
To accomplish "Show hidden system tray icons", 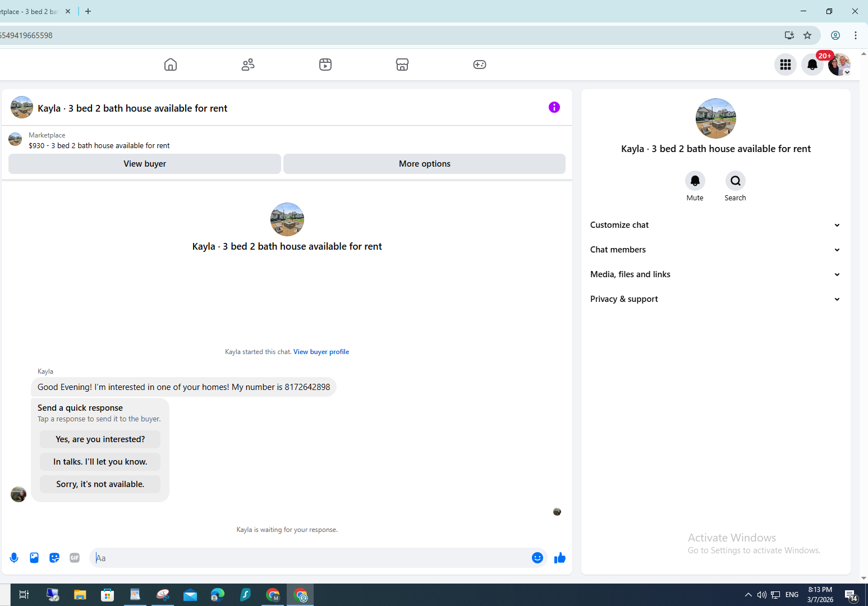I will click(748, 595).
